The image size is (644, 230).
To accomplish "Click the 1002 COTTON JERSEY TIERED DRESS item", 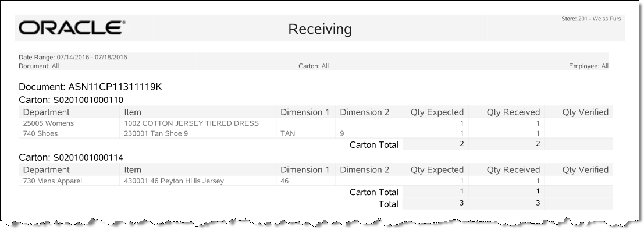I will [x=191, y=123].
